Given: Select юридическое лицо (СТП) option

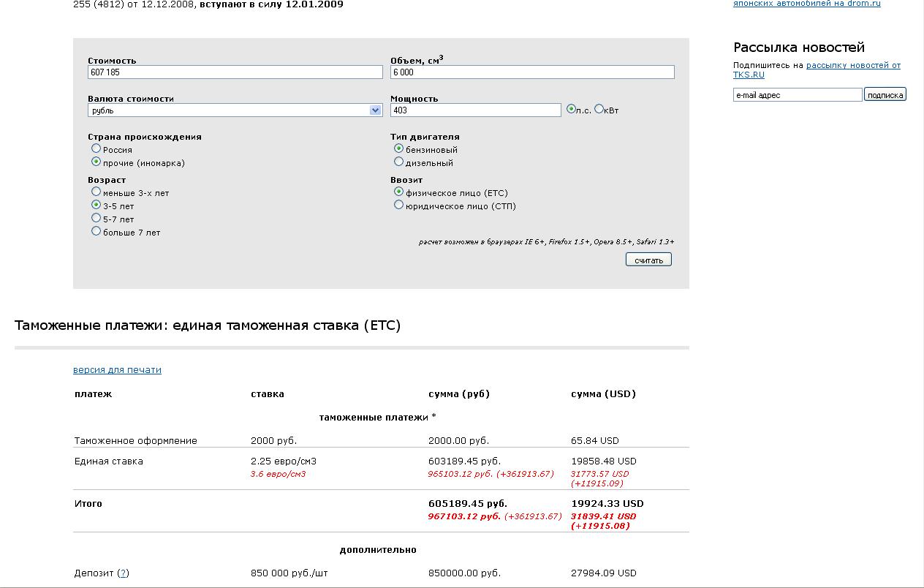Looking at the screenshot, I should pyautogui.click(x=398, y=205).
